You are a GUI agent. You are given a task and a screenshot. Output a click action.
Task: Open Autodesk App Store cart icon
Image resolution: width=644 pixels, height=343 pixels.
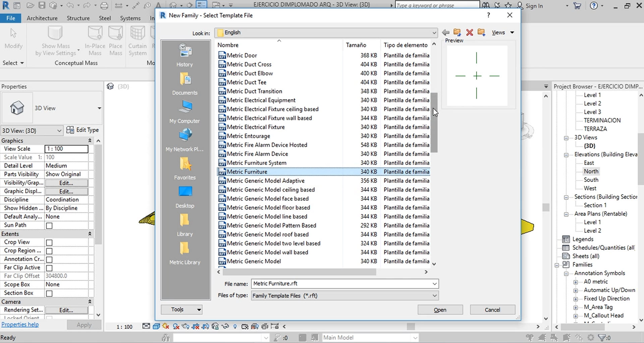click(x=577, y=6)
